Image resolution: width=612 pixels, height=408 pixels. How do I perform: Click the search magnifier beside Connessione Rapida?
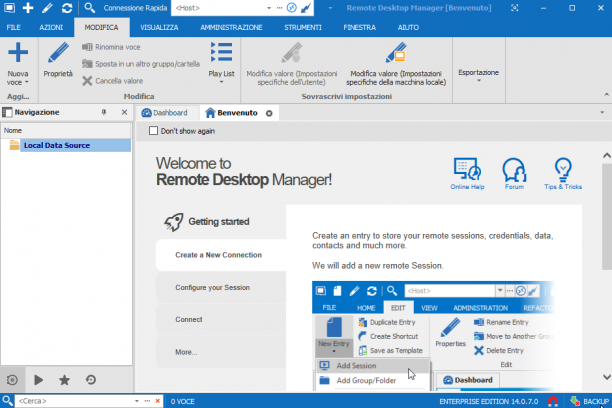[x=89, y=8]
